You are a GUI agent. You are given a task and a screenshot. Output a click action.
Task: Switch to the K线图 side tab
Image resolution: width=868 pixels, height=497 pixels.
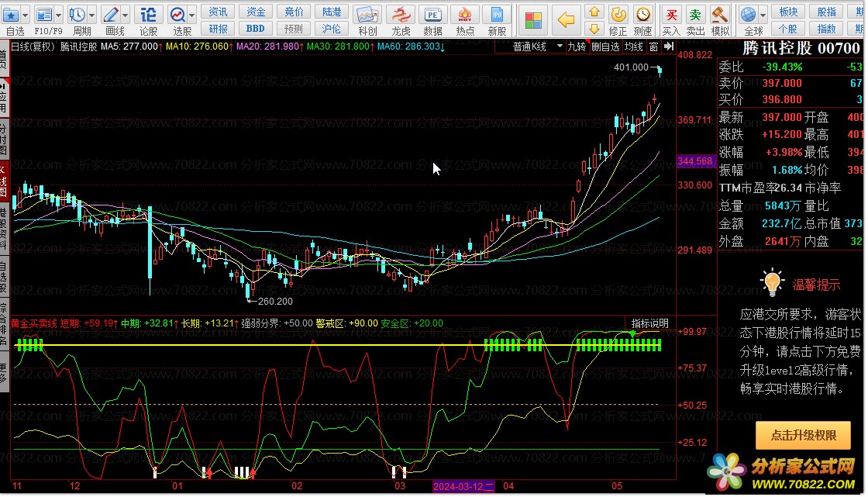click(x=4, y=181)
